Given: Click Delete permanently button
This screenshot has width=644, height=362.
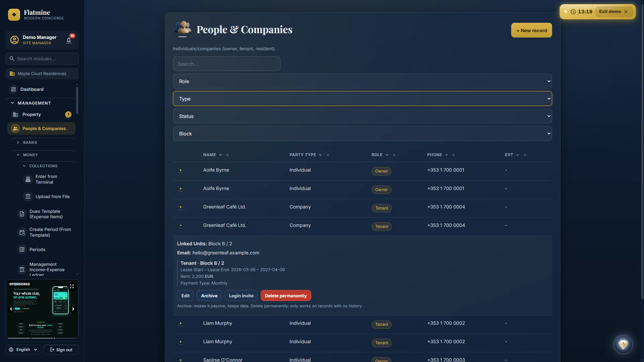Looking at the screenshot, I should click(286, 296).
